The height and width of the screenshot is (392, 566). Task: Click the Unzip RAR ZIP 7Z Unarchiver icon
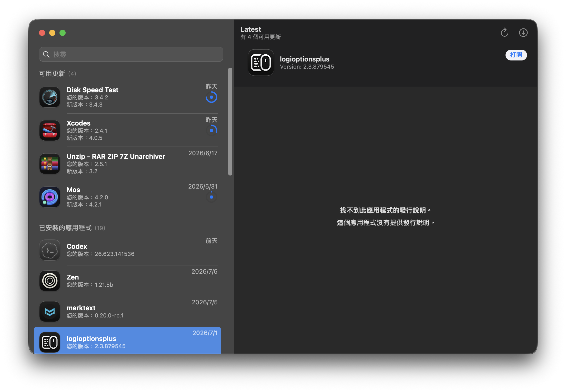point(50,164)
